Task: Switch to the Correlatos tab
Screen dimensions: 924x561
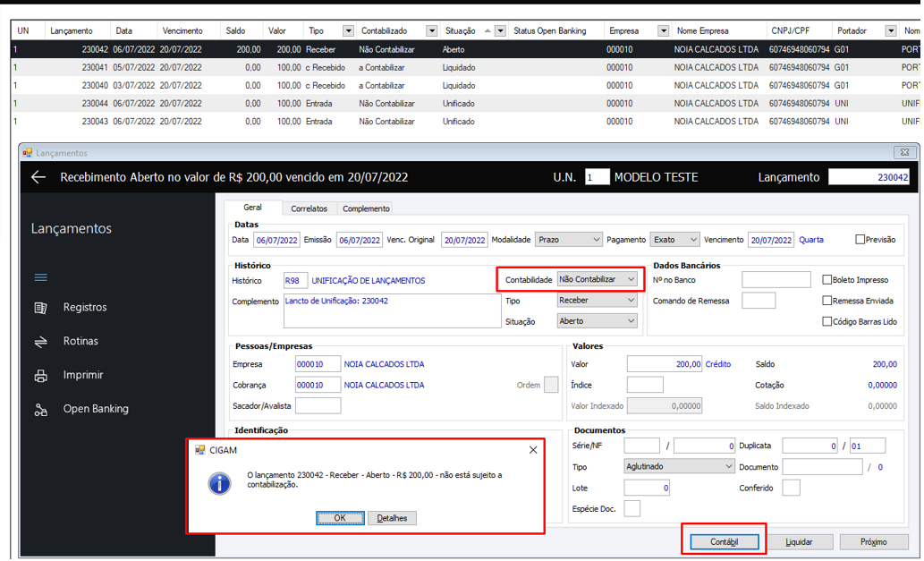Action: [309, 208]
